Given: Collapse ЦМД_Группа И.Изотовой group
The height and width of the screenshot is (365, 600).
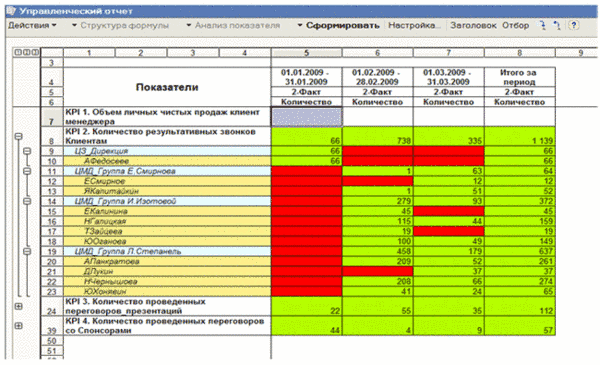Looking at the screenshot, I should coord(27,201).
